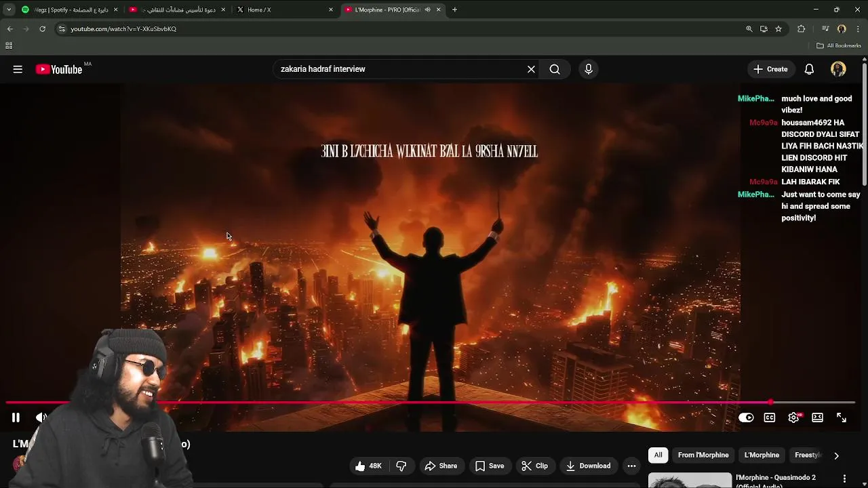Click the progress bar scrubber dot
Screen dimensions: 868x488
771,403
